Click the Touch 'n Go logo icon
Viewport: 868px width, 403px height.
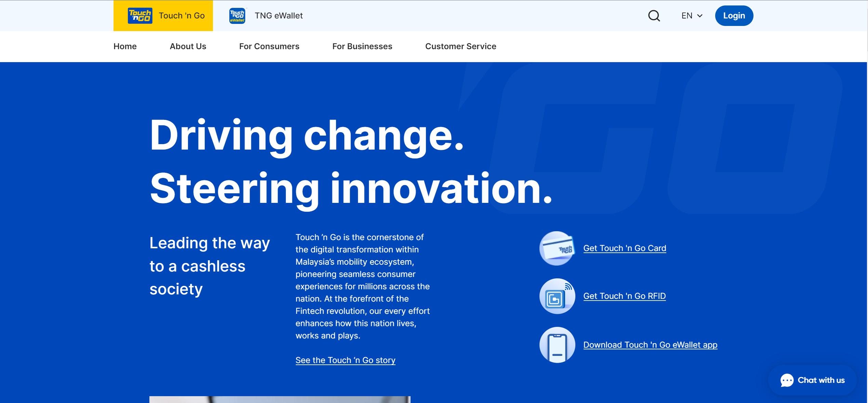tap(140, 16)
